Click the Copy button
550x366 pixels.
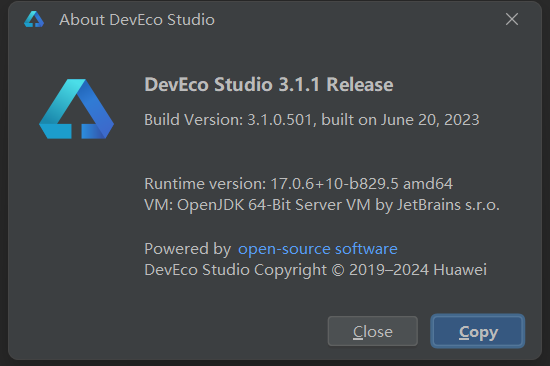(x=477, y=331)
